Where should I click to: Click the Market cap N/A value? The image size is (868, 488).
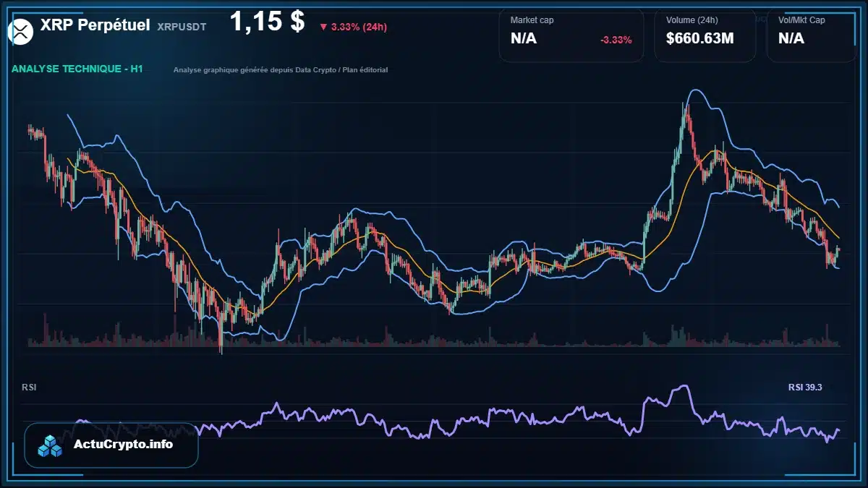[x=524, y=38]
